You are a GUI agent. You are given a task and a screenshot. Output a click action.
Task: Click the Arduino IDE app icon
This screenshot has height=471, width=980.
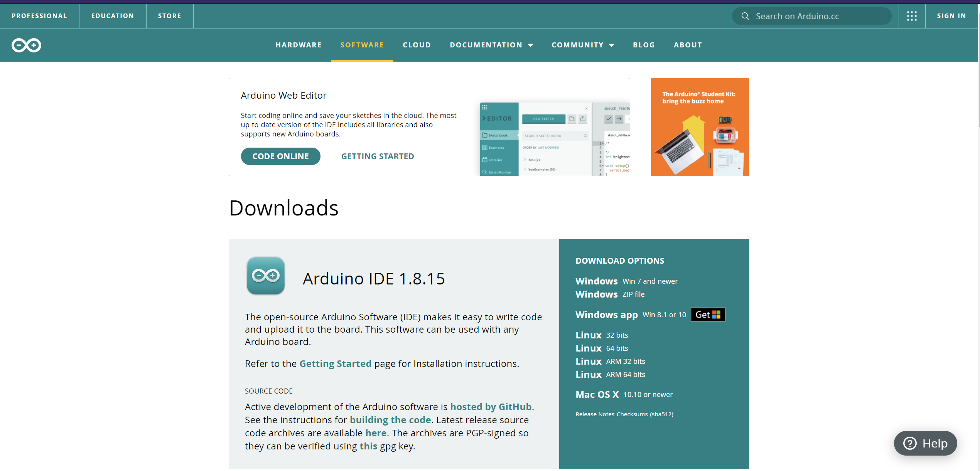click(x=266, y=276)
